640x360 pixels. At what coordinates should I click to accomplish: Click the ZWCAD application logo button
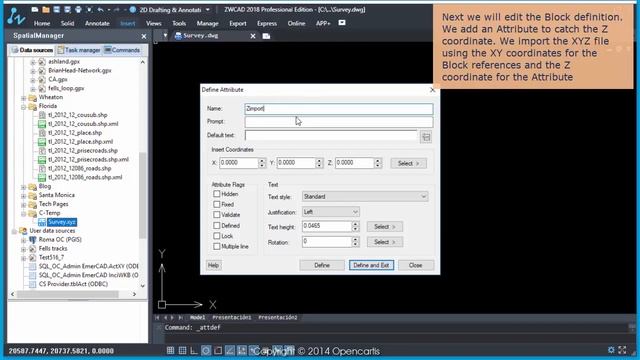[15, 16]
